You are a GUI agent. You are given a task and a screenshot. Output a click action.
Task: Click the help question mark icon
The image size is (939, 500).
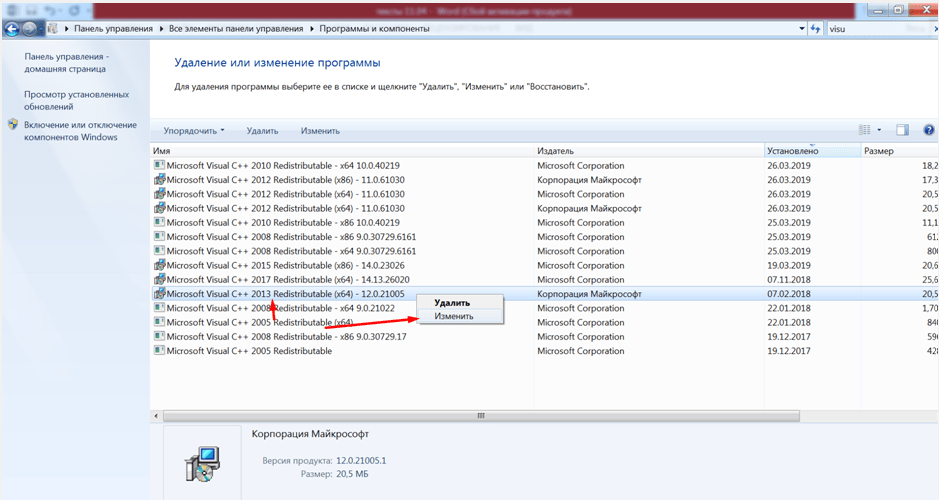(x=928, y=130)
